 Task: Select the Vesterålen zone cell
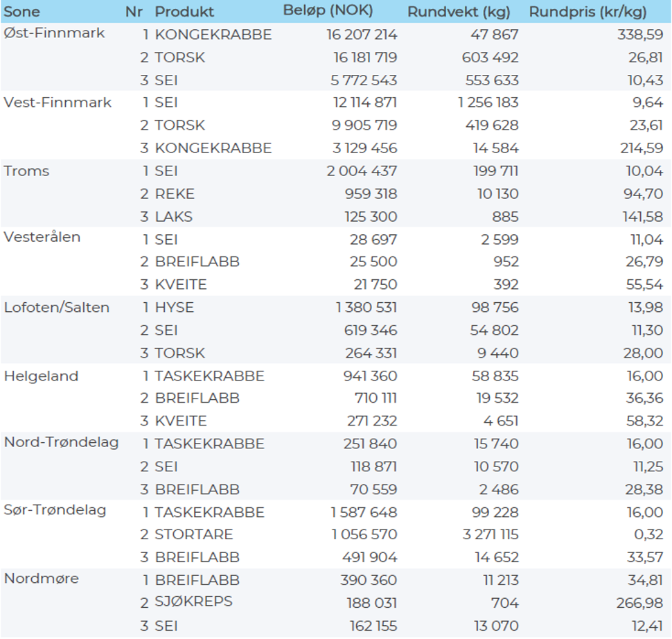42,237
